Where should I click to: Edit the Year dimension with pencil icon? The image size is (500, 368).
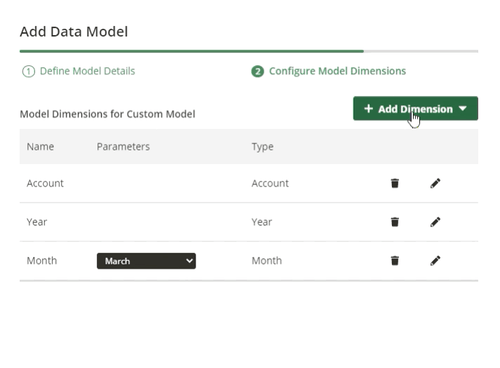pos(435,222)
